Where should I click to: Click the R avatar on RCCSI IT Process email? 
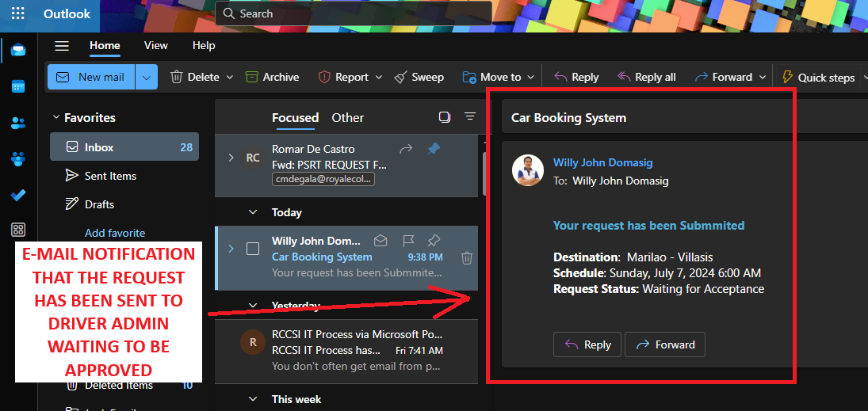click(253, 342)
